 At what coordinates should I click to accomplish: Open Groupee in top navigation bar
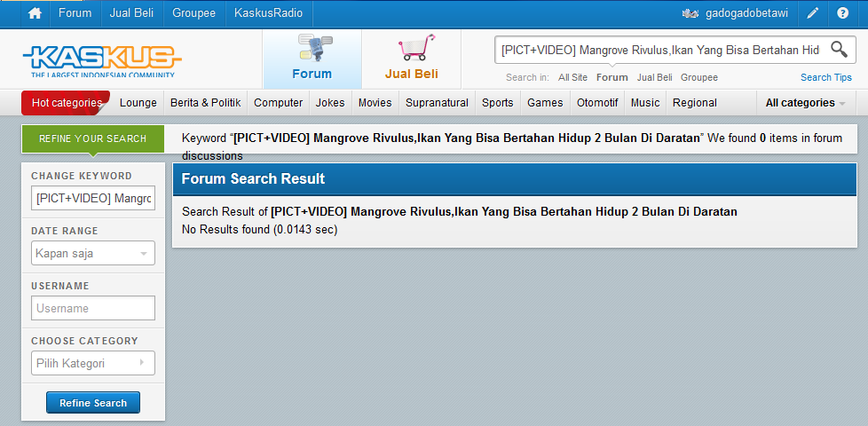(193, 13)
